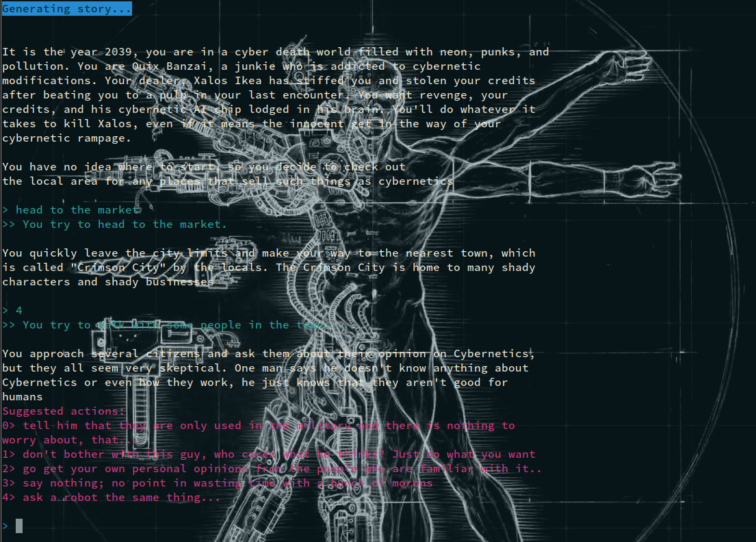The height and width of the screenshot is (542, 756).
Task: Click the line 'worry about, that...'
Action: pos(70,440)
